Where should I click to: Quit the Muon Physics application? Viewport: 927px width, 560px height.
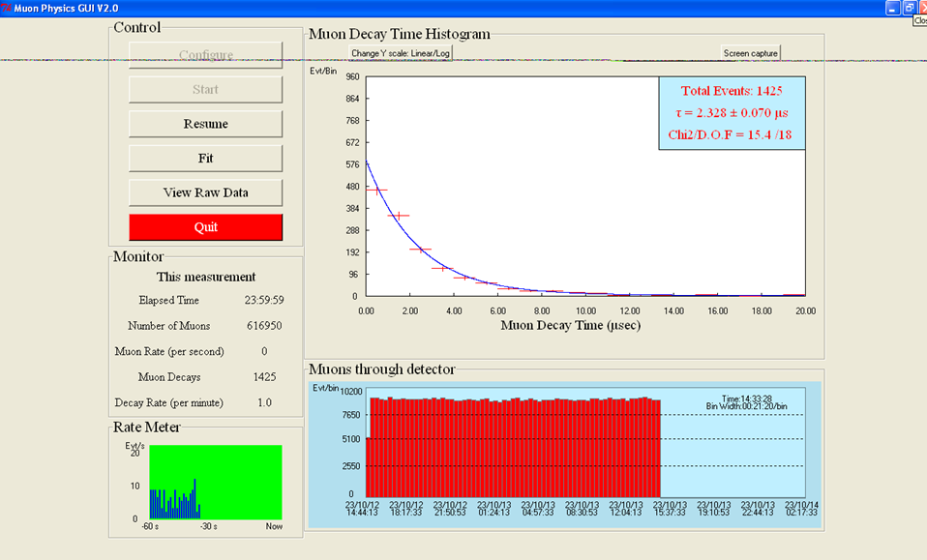[x=206, y=227]
